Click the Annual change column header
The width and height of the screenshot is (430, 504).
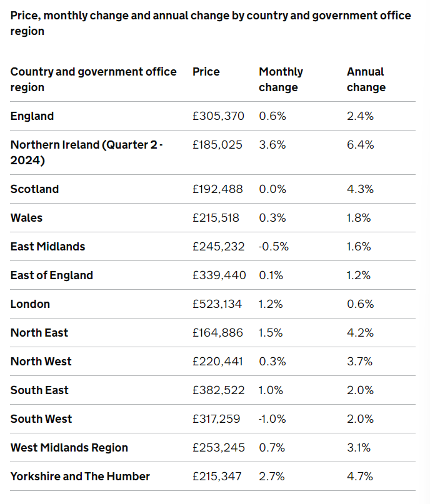click(366, 79)
